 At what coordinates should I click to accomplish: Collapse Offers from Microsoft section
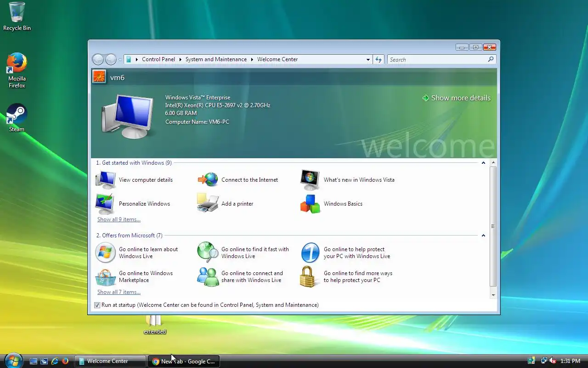(483, 236)
